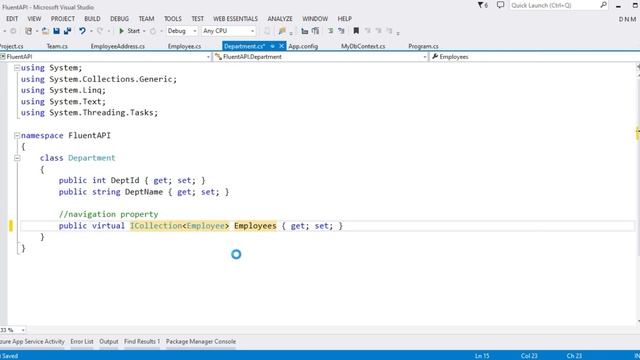Open the BUILD menu
The height and width of the screenshot is (360, 640).
[x=92, y=19]
